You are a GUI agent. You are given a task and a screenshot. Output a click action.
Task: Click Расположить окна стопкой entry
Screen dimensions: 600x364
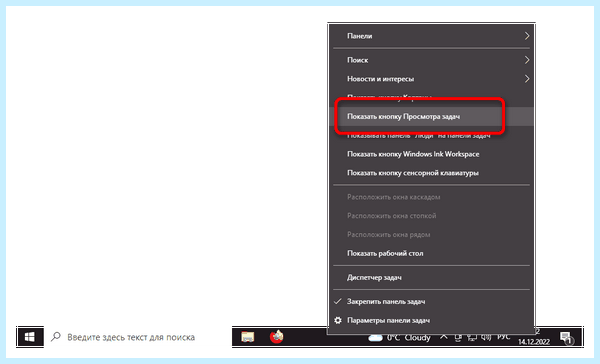coord(431,215)
